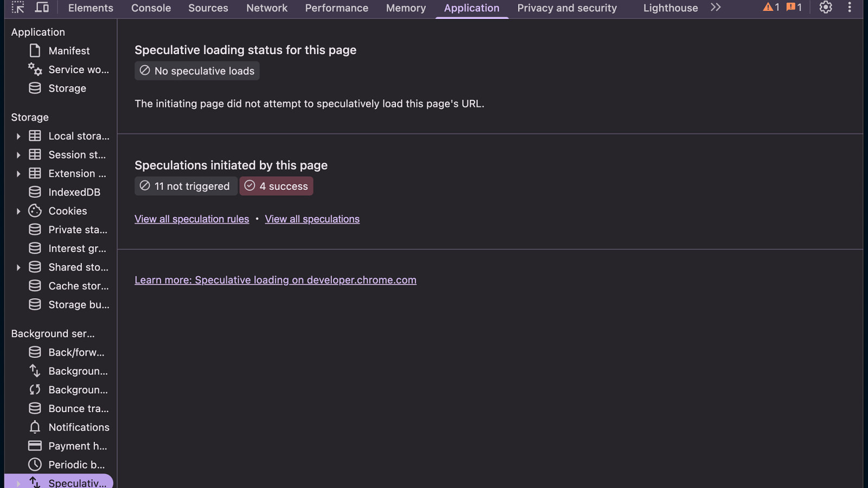The width and height of the screenshot is (868, 488).
Task: Show more tabs with the chevron
Action: coord(716,8)
